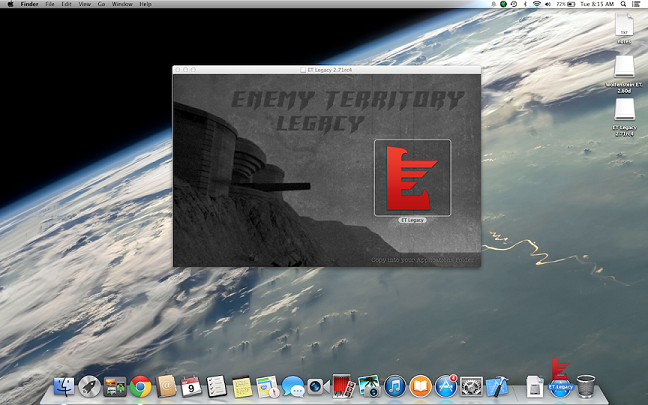Click the green circular menu bar icon

tap(503, 4)
